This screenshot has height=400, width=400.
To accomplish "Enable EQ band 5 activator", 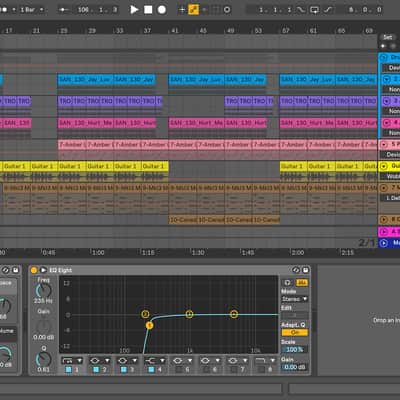I will 179,369.
